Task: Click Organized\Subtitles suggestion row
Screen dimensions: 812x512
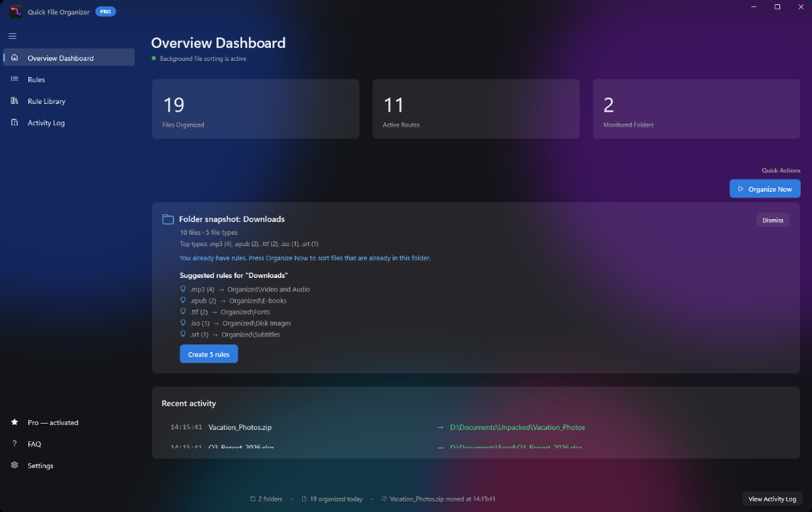Action: point(230,334)
